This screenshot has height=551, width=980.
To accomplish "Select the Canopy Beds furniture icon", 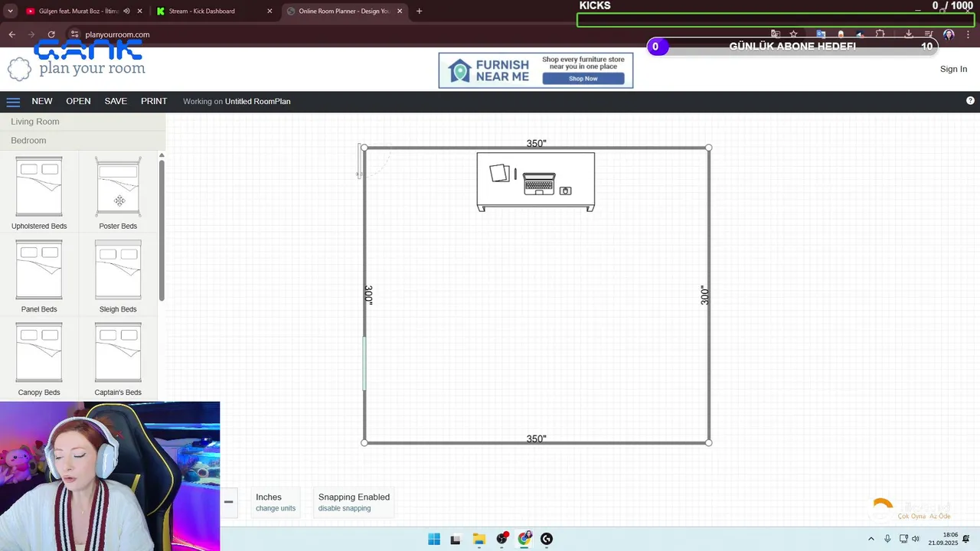I will pos(39,353).
